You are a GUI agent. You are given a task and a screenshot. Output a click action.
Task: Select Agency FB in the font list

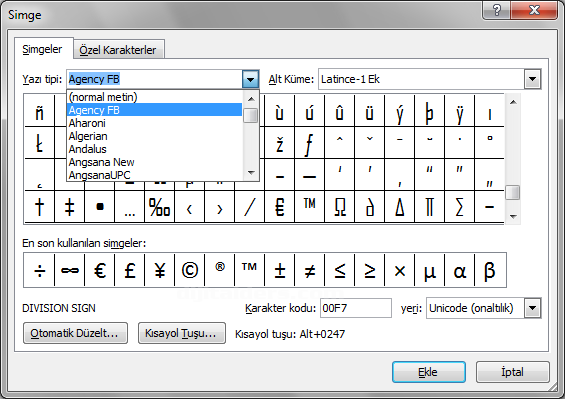click(155, 110)
